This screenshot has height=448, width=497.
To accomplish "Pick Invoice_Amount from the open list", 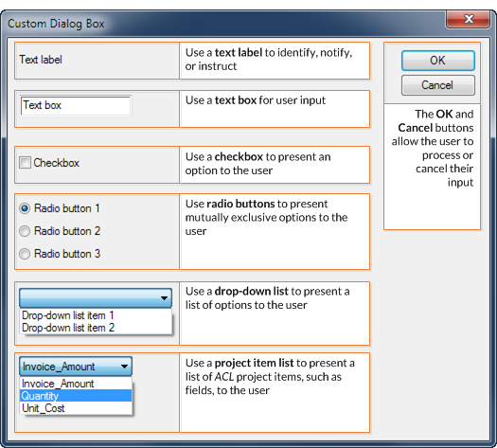I will [x=76, y=384].
